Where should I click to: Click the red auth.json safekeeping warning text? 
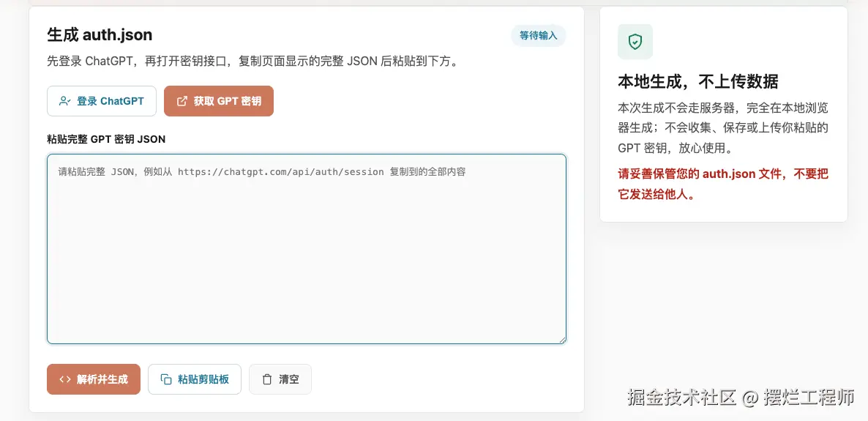point(723,185)
